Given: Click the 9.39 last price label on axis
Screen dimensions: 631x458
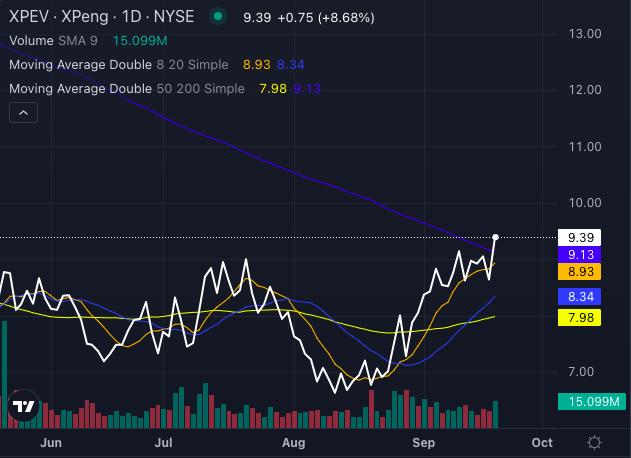Looking at the screenshot, I should (x=579, y=237).
